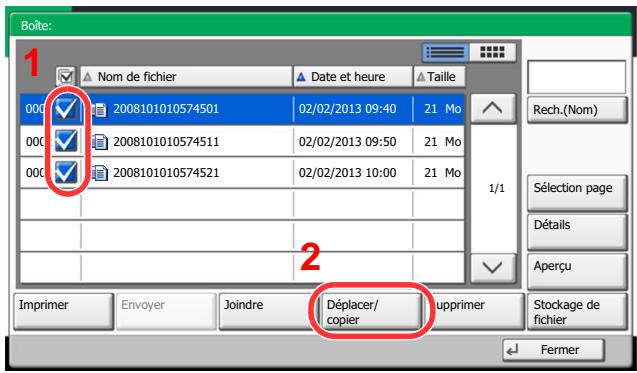Click document icon of file 200810101057​4521
637x373 pixels.
point(100,173)
